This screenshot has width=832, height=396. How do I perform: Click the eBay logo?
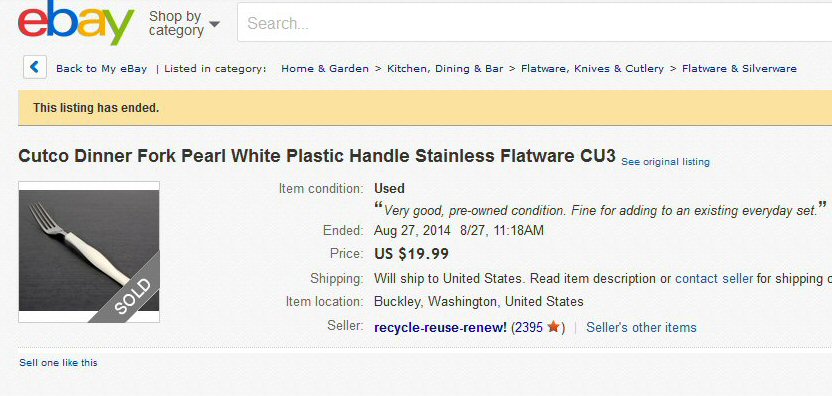click(76, 22)
